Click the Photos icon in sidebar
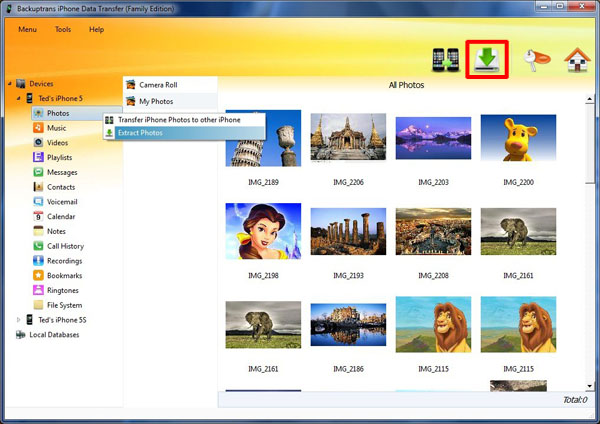The image size is (600, 424). coord(38,113)
